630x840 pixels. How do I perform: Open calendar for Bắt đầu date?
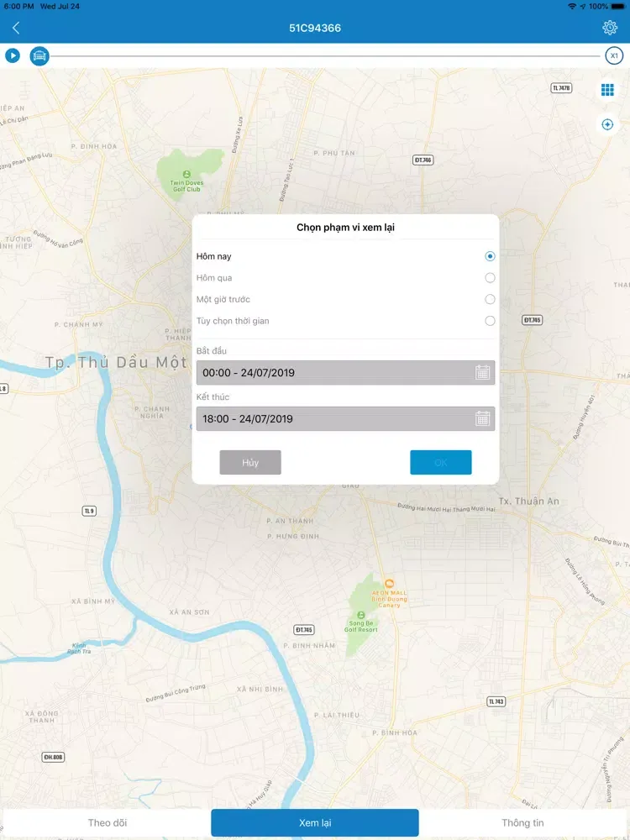coord(482,373)
